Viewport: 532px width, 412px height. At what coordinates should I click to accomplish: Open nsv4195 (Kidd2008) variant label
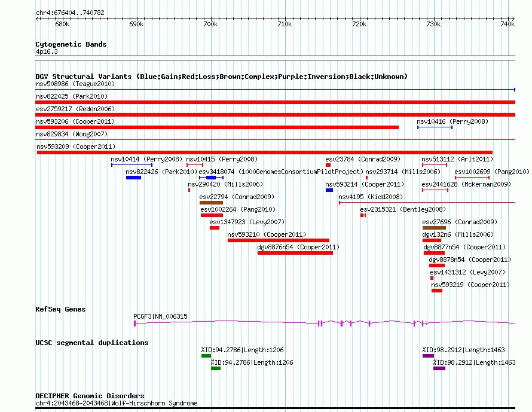click(x=371, y=197)
